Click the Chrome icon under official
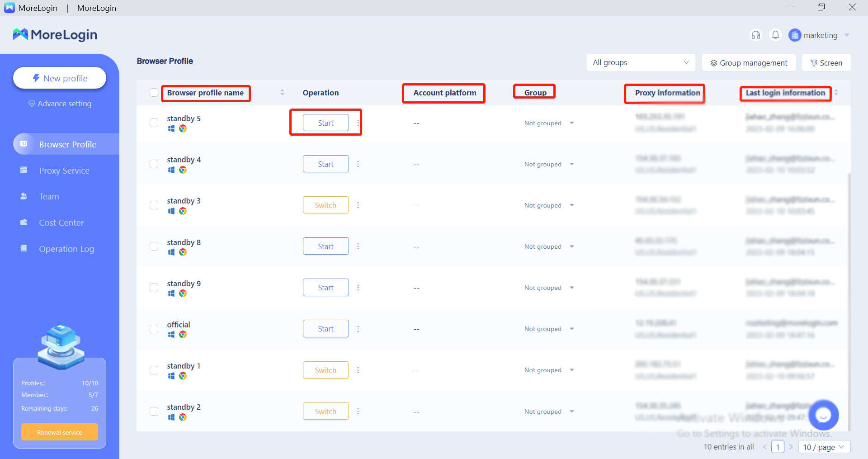The image size is (868, 459). pos(183,335)
